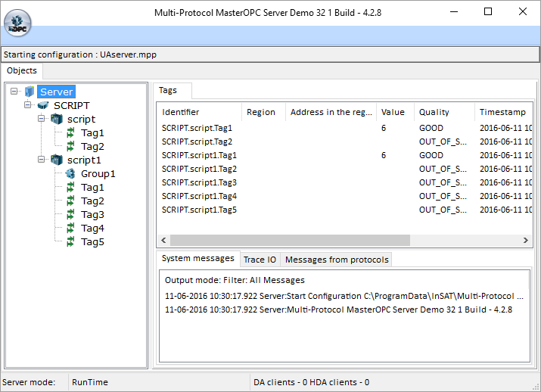Switch to Messages from protocols tab

337,260
